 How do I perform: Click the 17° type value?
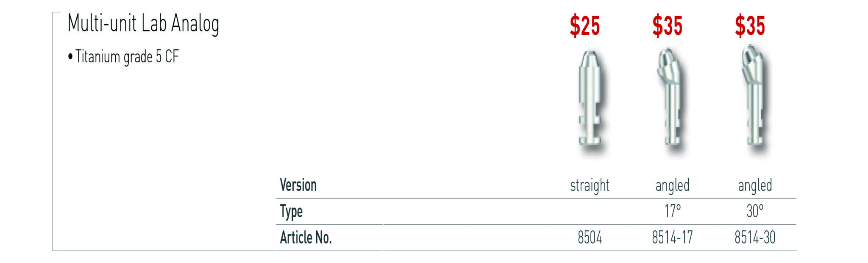coord(672,211)
